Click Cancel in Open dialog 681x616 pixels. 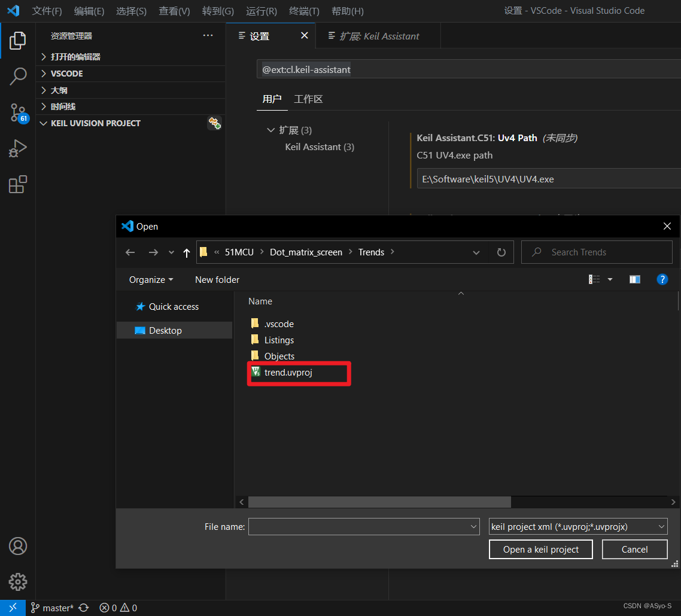point(634,550)
